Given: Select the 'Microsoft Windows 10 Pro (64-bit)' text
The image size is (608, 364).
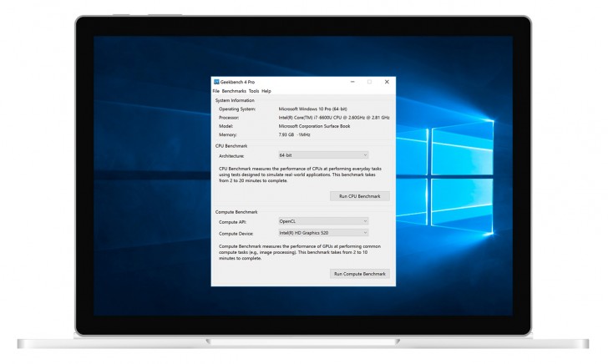Looking at the screenshot, I should (x=313, y=109).
